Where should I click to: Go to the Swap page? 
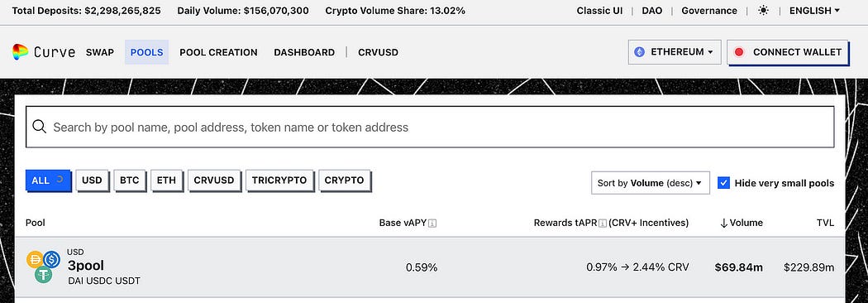100,52
